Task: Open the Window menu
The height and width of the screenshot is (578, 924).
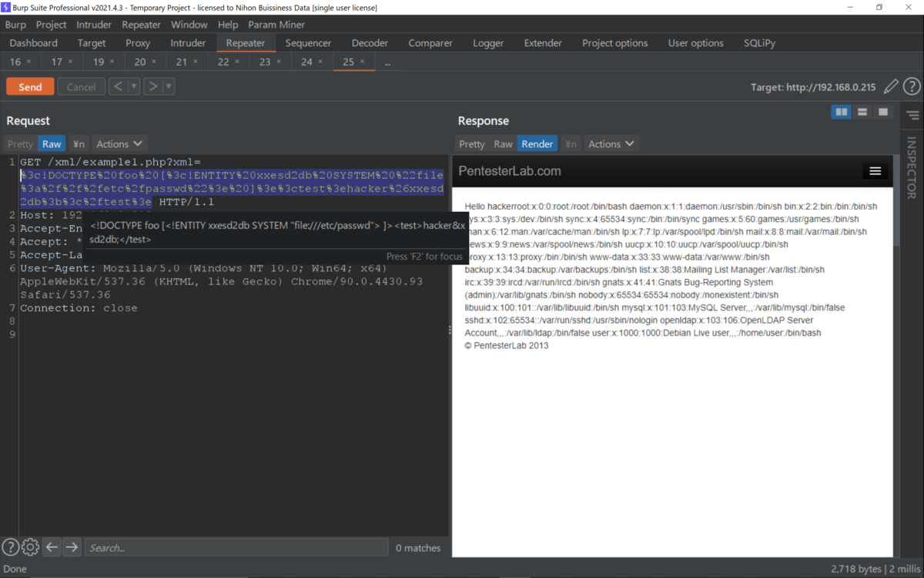Action: coord(189,25)
